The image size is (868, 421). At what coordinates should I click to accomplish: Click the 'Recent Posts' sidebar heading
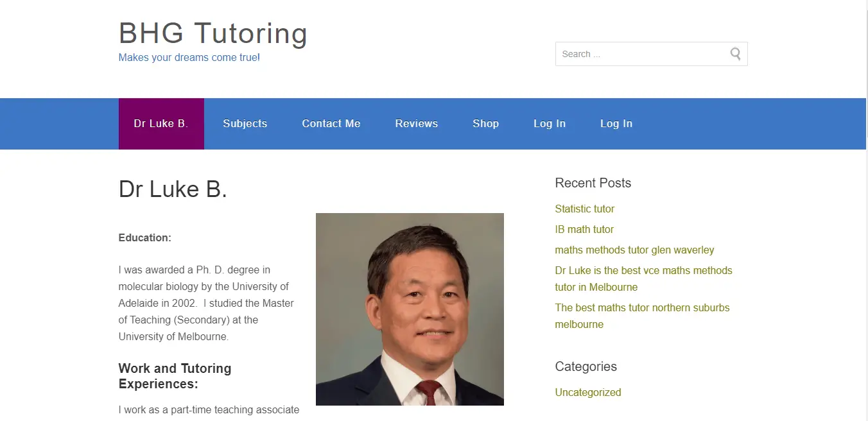[593, 183]
